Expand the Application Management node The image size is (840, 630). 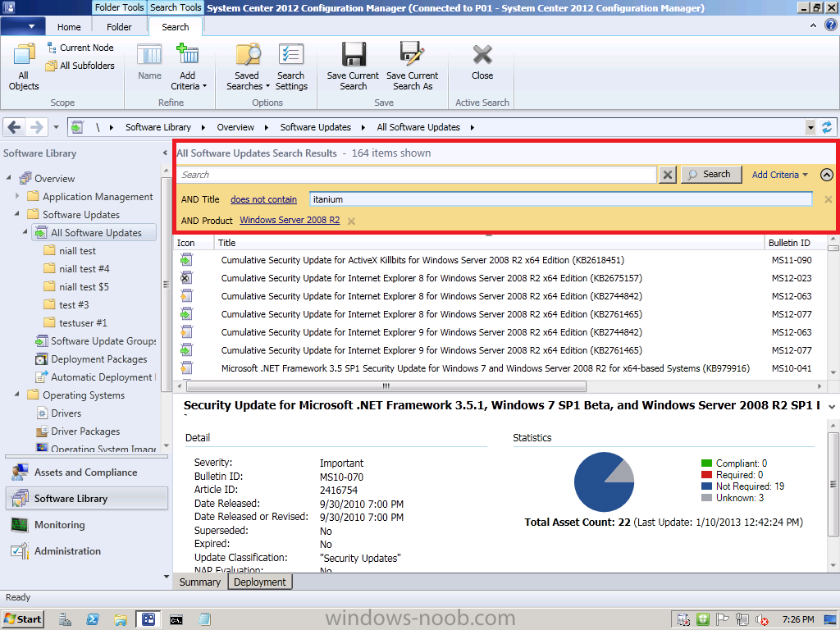(16, 196)
